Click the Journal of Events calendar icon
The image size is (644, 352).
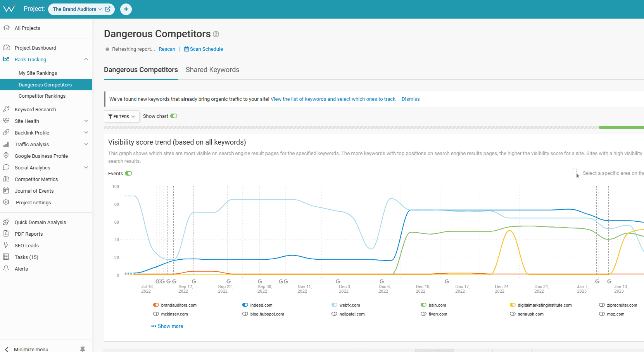(x=6, y=191)
